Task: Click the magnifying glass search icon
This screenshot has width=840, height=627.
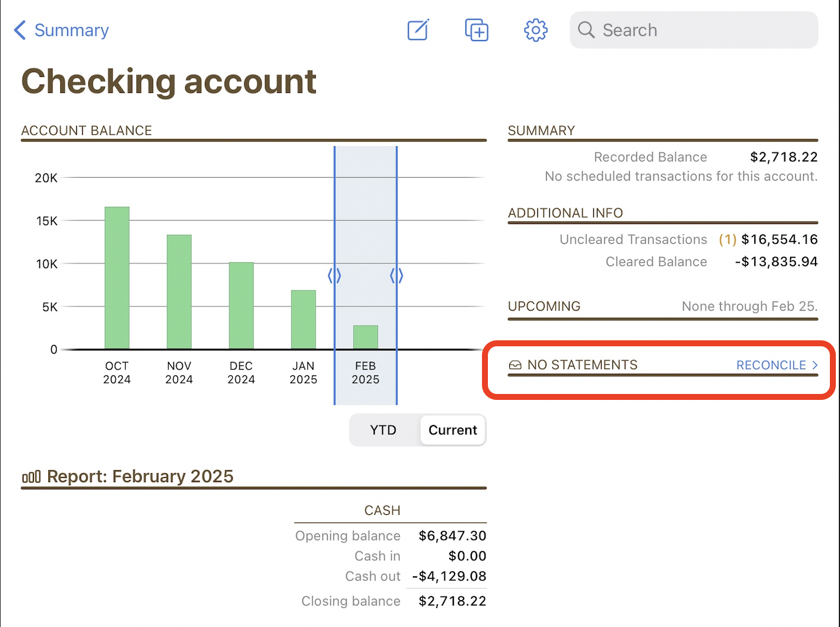Action: point(586,30)
